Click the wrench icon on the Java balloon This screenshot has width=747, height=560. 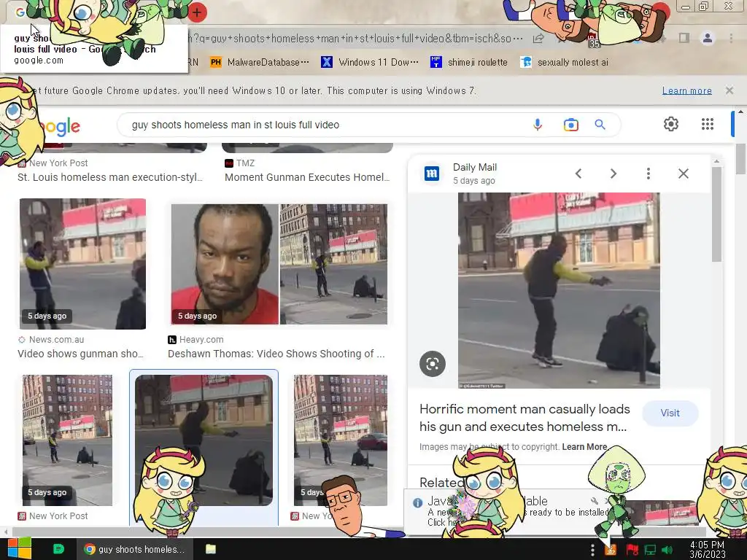pyautogui.click(x=594, y=500)
